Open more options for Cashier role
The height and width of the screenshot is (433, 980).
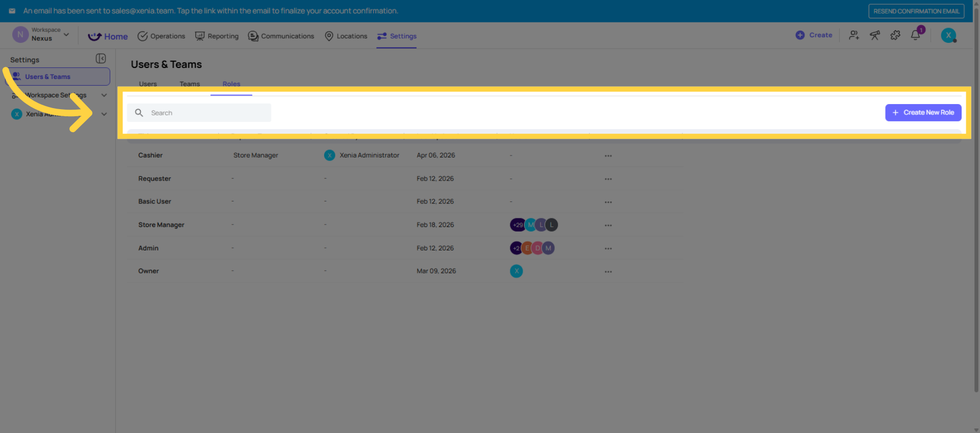click(x=608, y=156)
